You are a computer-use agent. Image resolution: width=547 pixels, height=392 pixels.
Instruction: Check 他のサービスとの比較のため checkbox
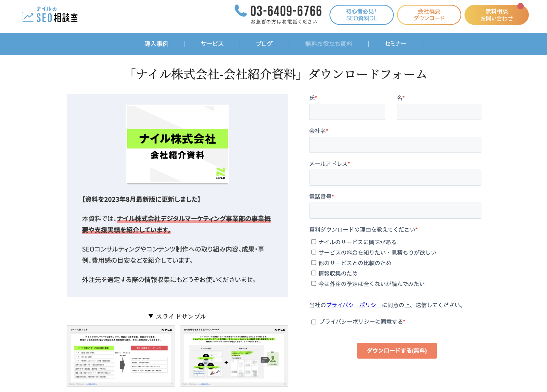(x=314, y=262)
